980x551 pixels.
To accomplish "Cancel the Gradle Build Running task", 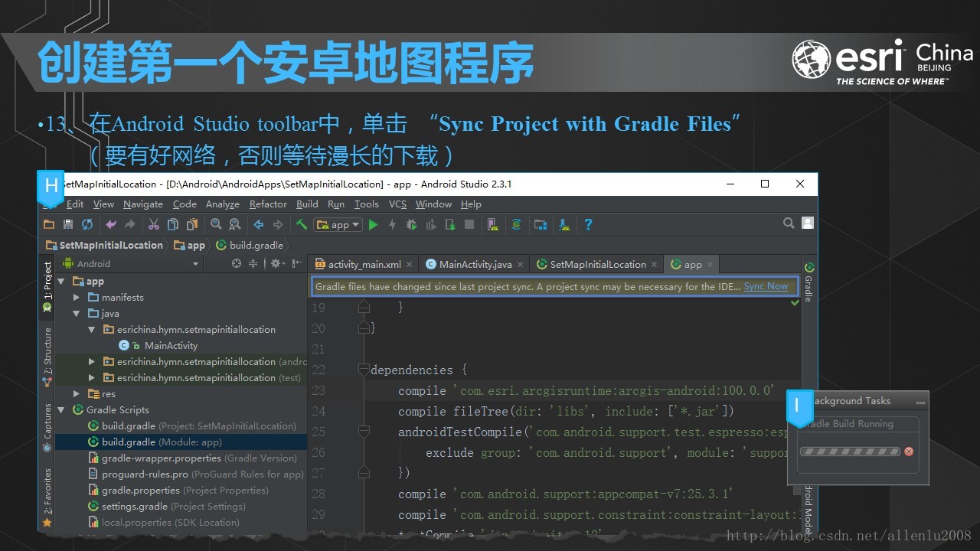I will pyautogui.click(x=909, y=452).
